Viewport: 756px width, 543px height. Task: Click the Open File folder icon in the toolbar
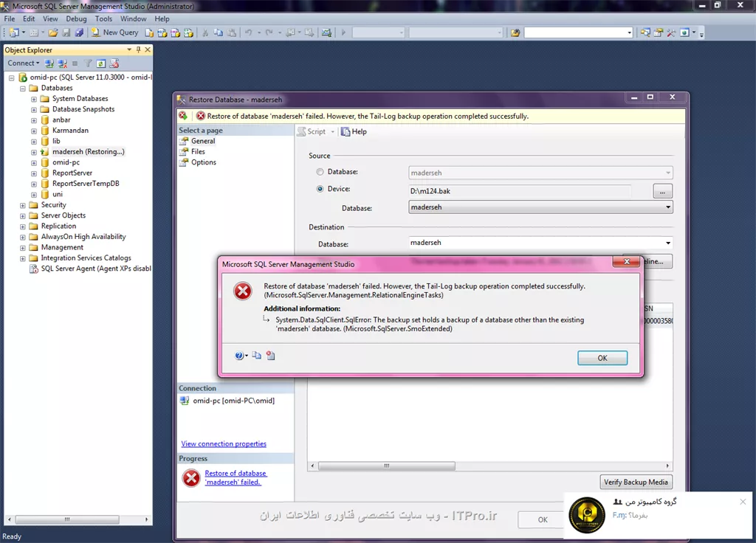[53, 32]
